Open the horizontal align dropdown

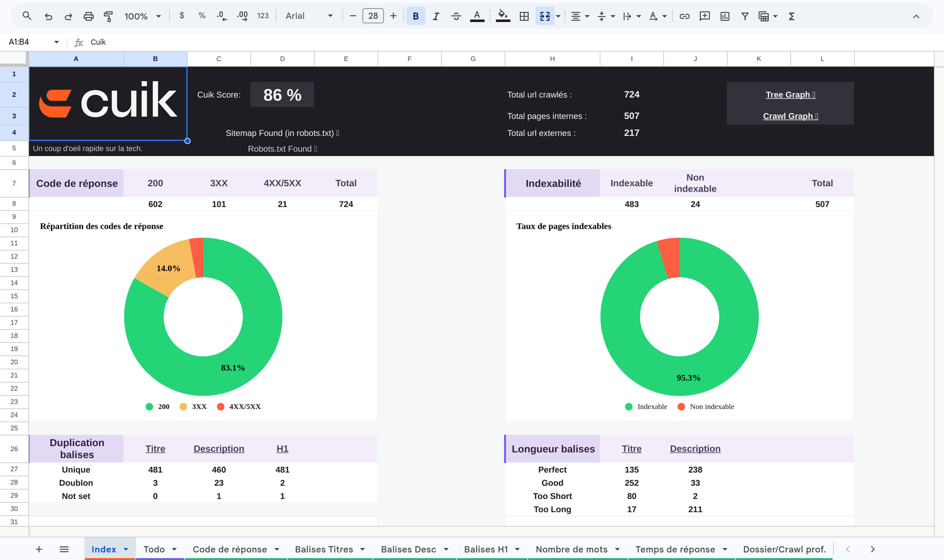click(580, 16)
